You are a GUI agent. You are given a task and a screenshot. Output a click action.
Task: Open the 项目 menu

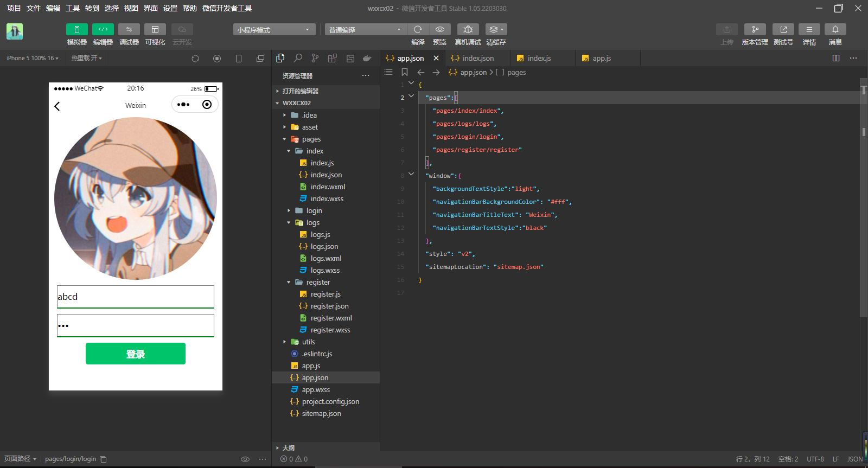(14, 8)
